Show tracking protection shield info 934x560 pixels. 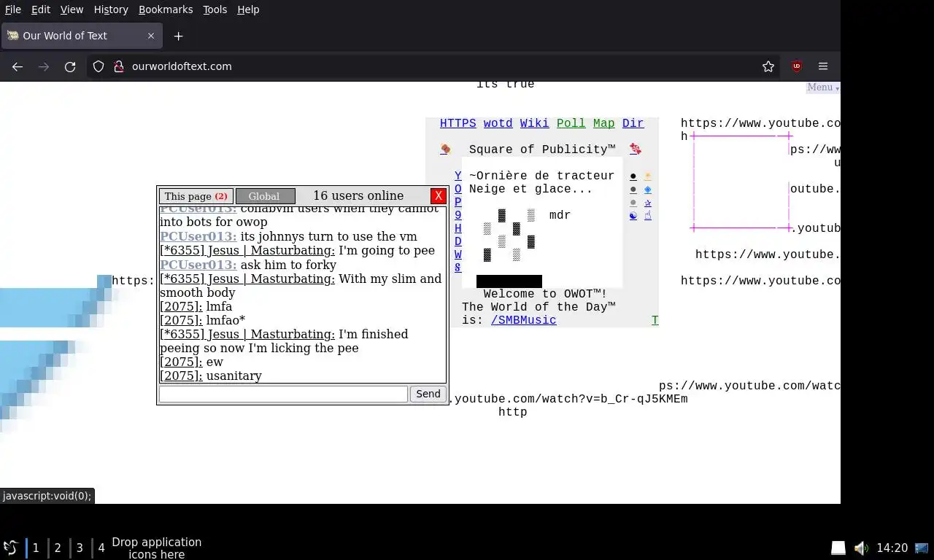tap(99, 66)
